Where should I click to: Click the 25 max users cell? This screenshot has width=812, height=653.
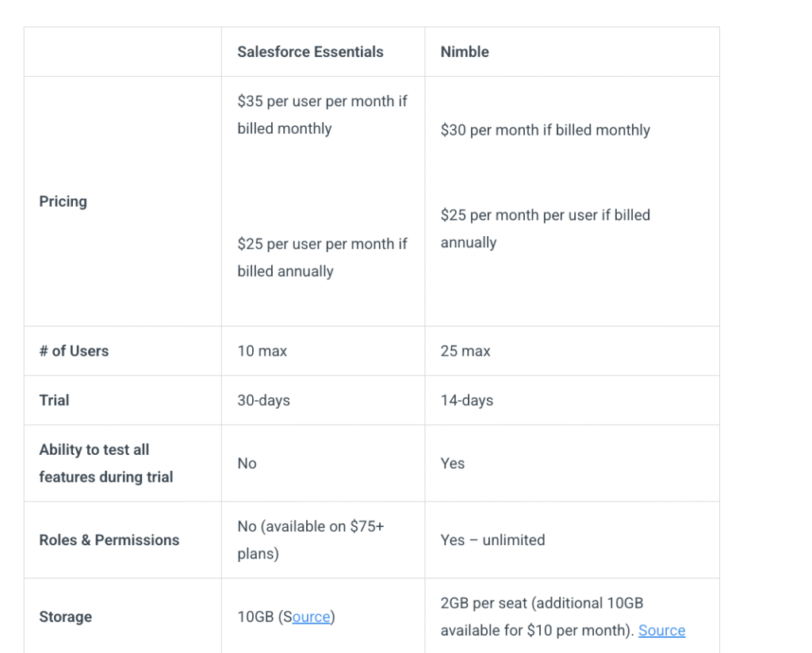[x=465, y=350]
